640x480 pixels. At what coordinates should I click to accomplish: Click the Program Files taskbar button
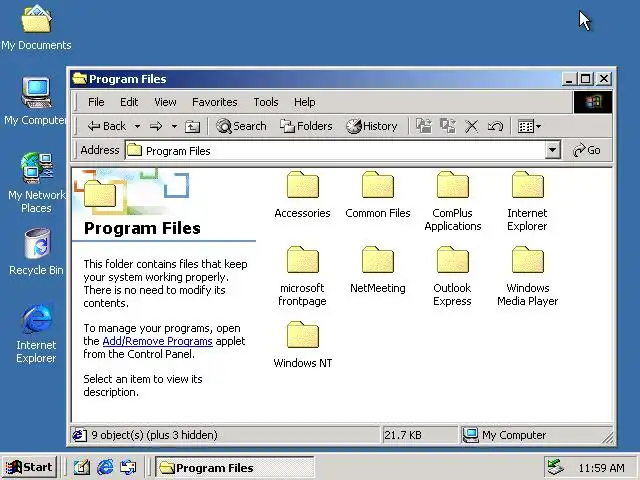[x=235, y=468]
